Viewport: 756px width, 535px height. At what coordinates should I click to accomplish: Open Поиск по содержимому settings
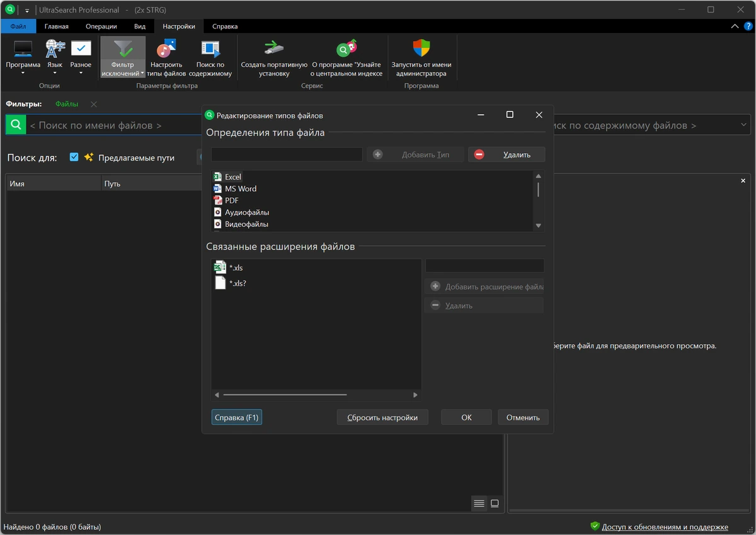[210, 49]
